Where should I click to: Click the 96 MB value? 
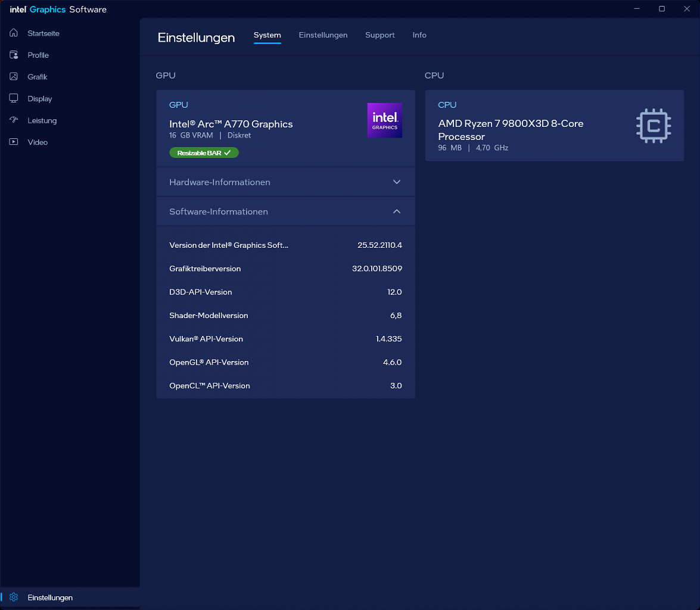coord(450,148)
